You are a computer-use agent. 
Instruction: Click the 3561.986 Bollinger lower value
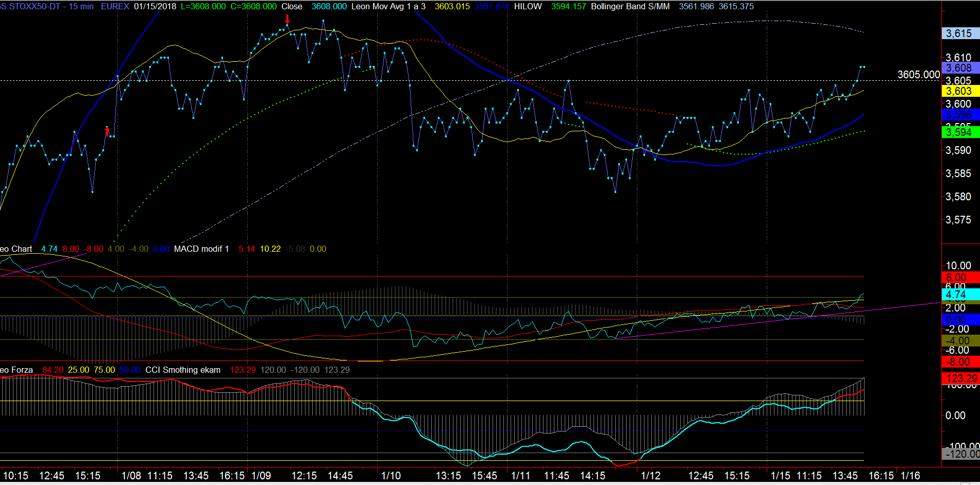coord(696,6)
